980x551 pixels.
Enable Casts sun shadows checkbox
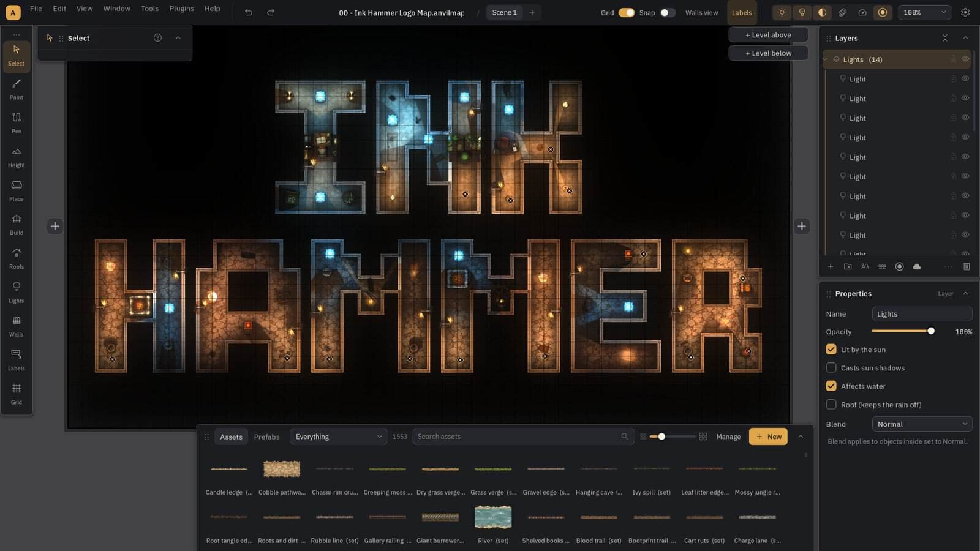coord(831,367)
